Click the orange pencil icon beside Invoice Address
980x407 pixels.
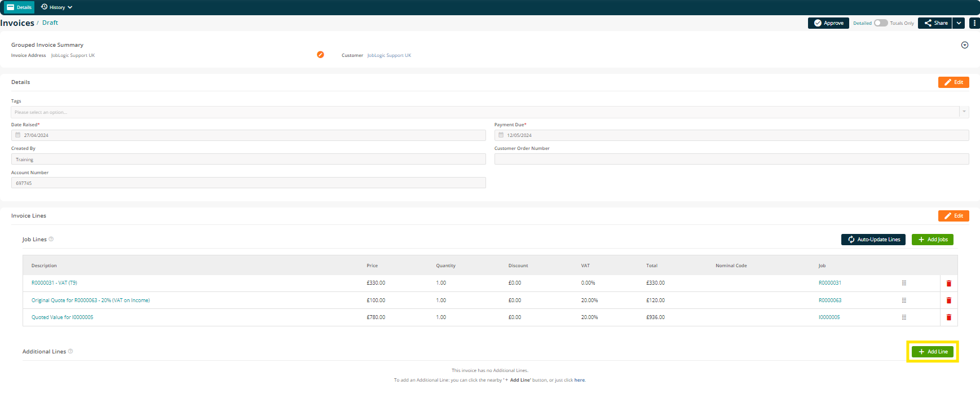coord(320,55)
